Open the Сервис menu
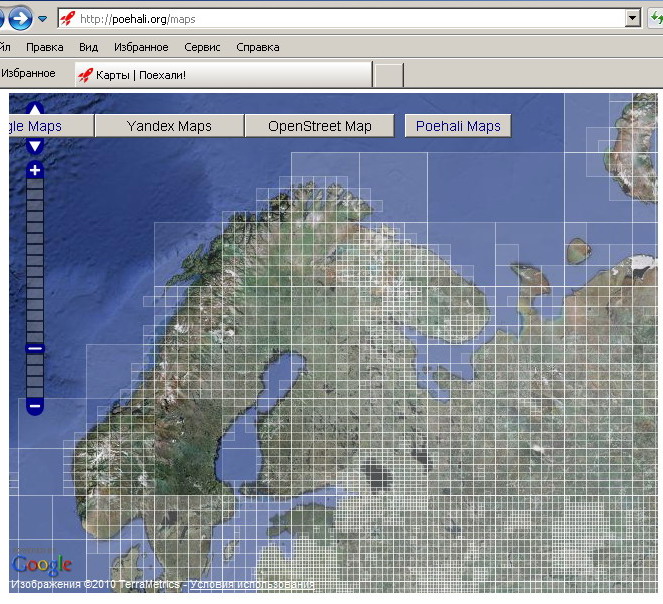The image size is (663, 604). (x=202, y=47)
